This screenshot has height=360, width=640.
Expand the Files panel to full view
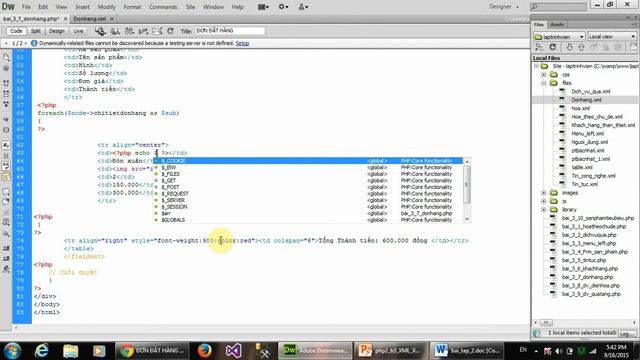pyautogui.click(x=633, y=47)
